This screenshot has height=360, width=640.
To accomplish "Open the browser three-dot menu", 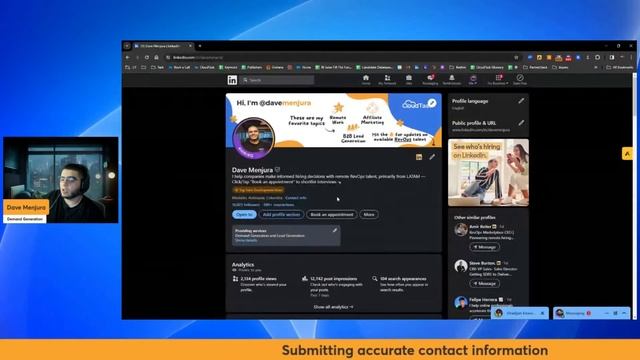I will pyautogui.click(x=631, y=58).
